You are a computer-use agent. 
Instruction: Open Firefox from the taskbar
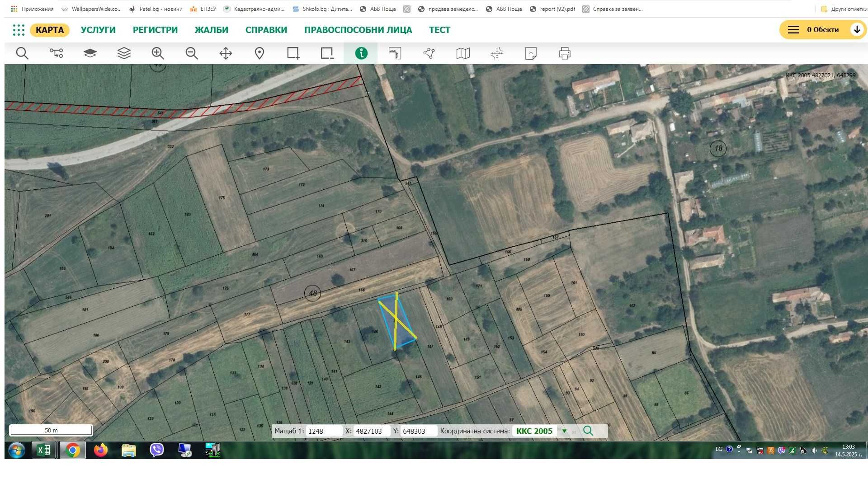pos(100,450)
